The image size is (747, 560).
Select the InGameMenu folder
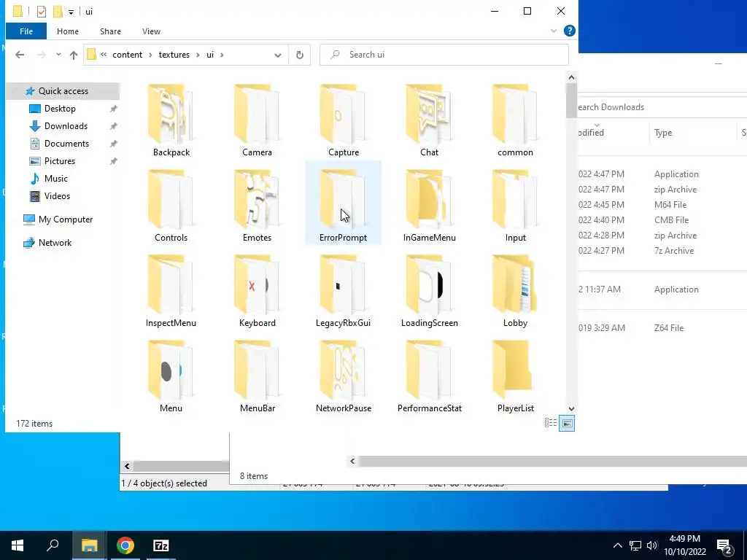pos(429,206)
